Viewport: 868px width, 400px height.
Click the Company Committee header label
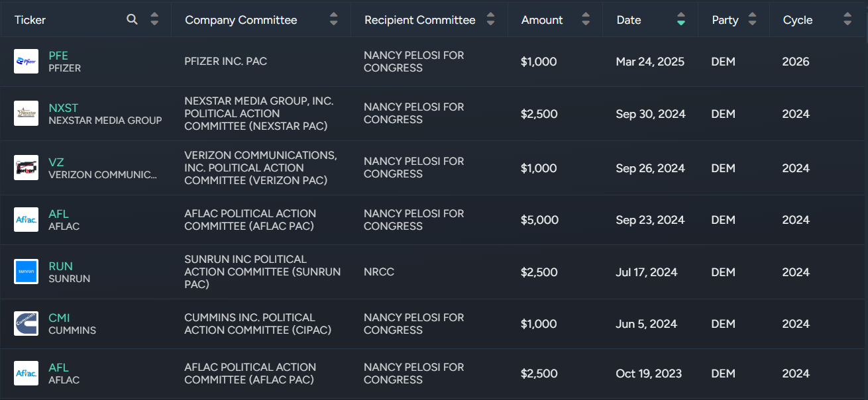(241, 20)
